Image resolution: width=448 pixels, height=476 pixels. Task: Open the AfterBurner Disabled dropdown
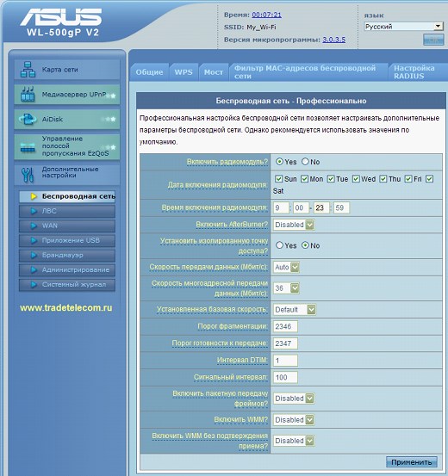click(294, 225)
